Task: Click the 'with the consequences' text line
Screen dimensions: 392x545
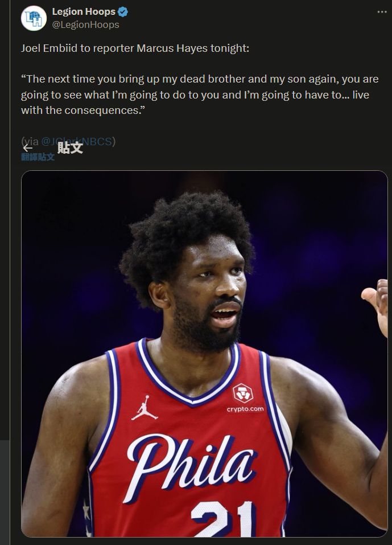Action: coord(82,110)
